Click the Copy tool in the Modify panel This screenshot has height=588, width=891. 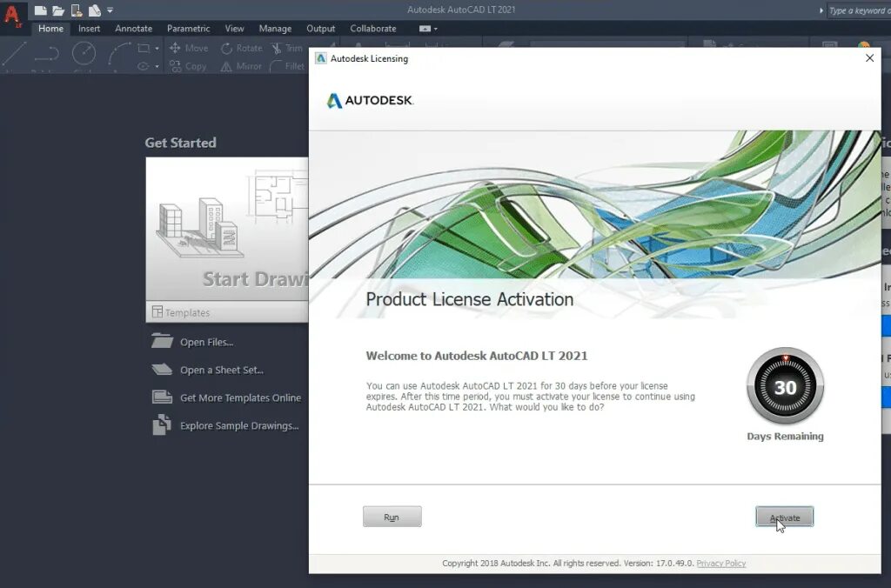(188, 66)
